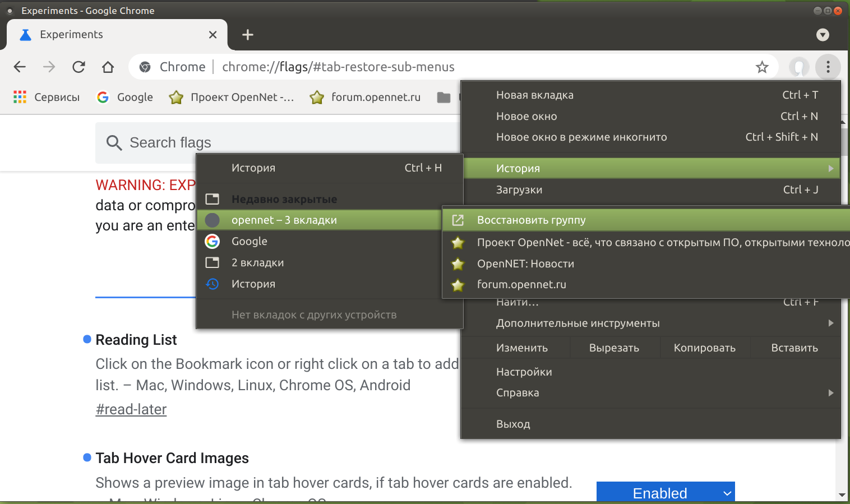850x504 pixels.
Task: Click the Копировать button
Action: tap(704, 348)
